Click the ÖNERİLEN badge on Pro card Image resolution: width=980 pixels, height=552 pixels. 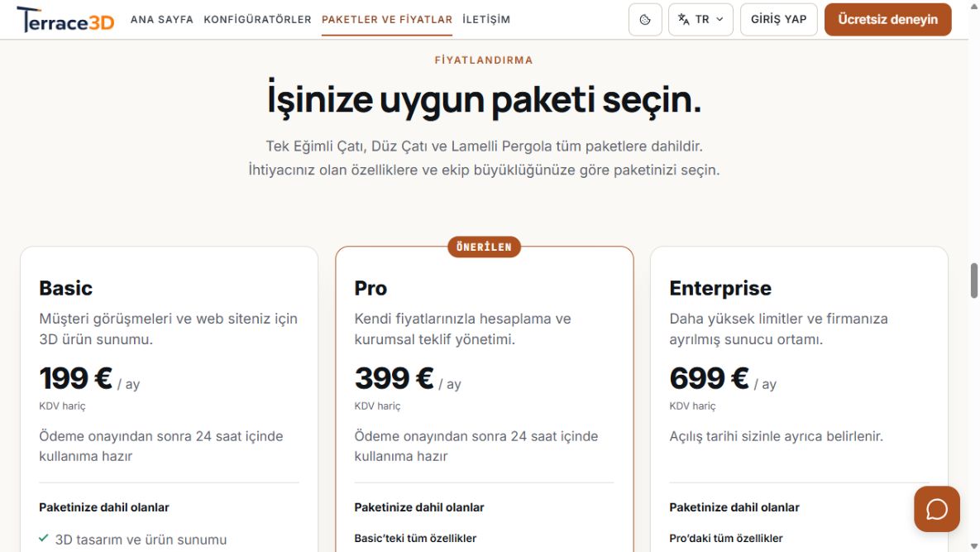coord(485,247)
